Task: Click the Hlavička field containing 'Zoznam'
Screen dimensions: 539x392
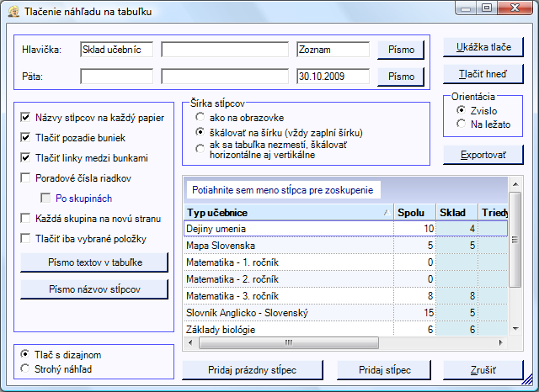Action: click(334, 50)
